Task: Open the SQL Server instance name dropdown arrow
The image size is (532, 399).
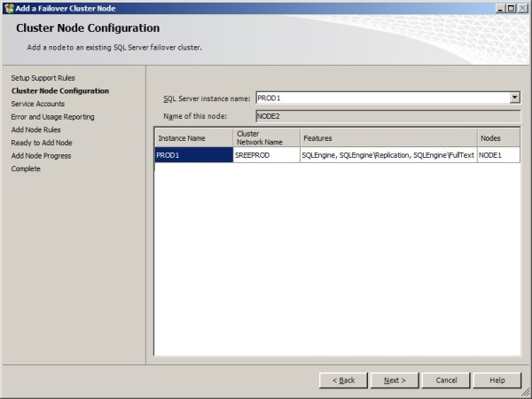Action: pos(514,98)
